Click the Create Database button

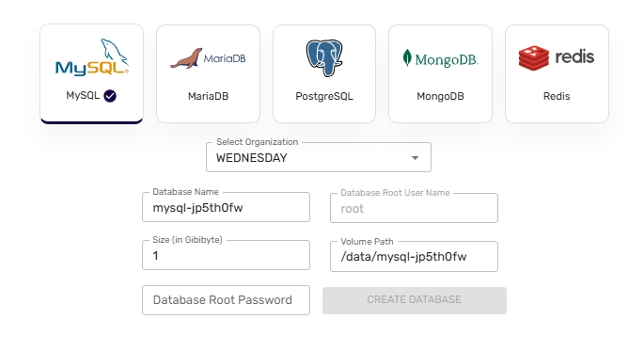pos(415,300)
